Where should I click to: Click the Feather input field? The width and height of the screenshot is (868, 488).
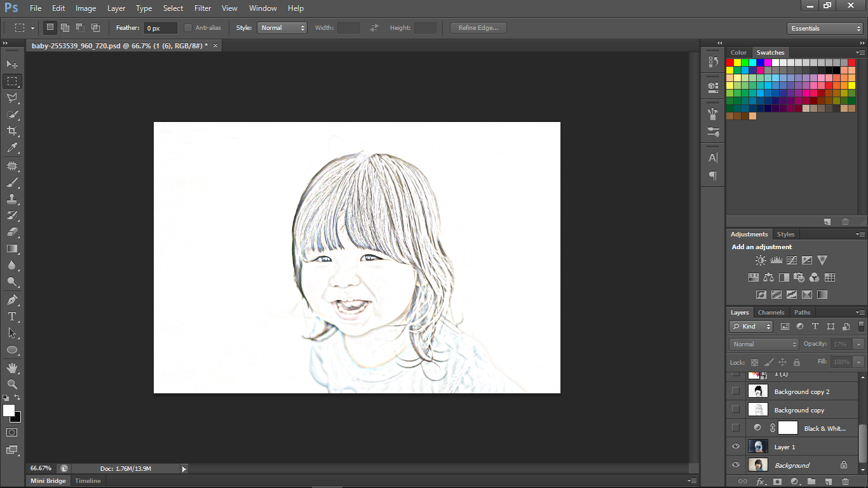(161, 29)
